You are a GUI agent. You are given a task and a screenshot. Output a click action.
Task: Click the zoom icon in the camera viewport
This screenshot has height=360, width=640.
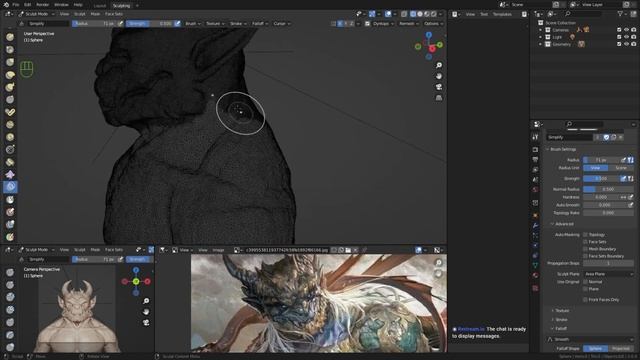point(146,301)
